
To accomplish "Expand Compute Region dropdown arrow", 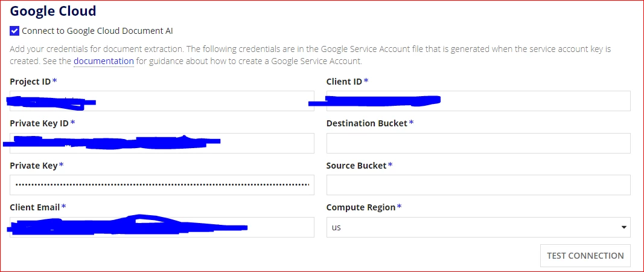I will (624, 227).
